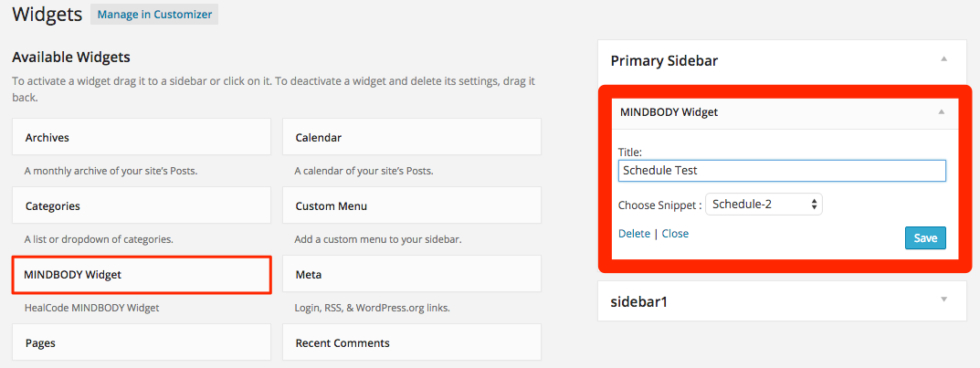Open the Choose Snippet dropdown

click(x=764, y=204)
